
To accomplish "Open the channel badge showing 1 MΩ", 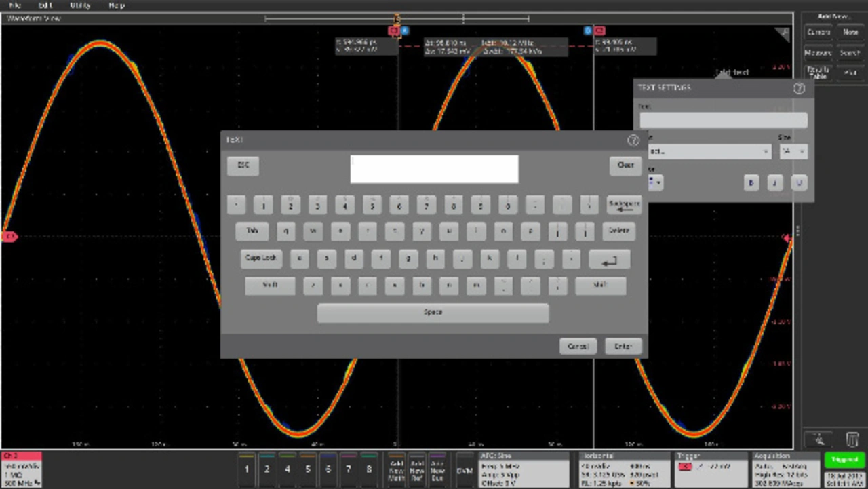I will pos(22,469).
